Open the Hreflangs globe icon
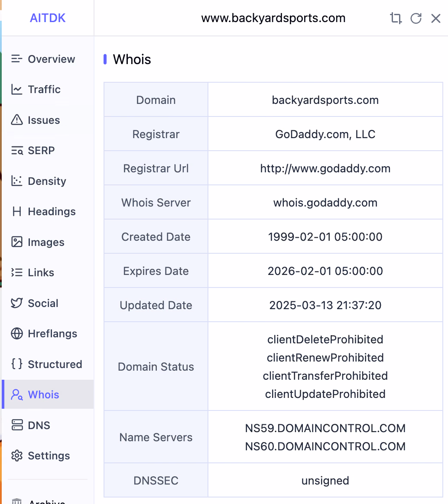 tap(17, 333)
